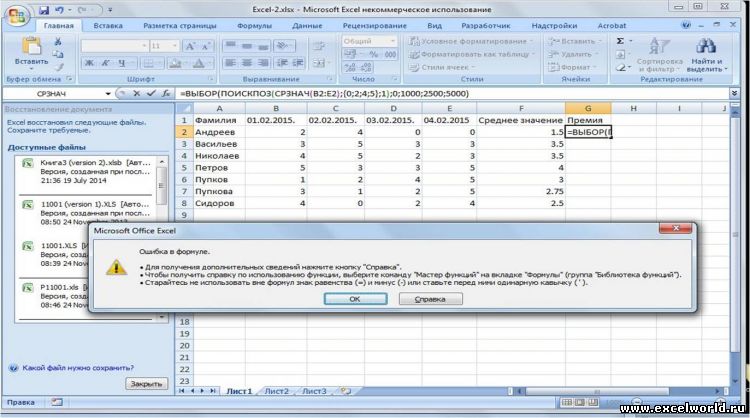
Task: Click the formula bar input field
Action: [x=452, y=93]
